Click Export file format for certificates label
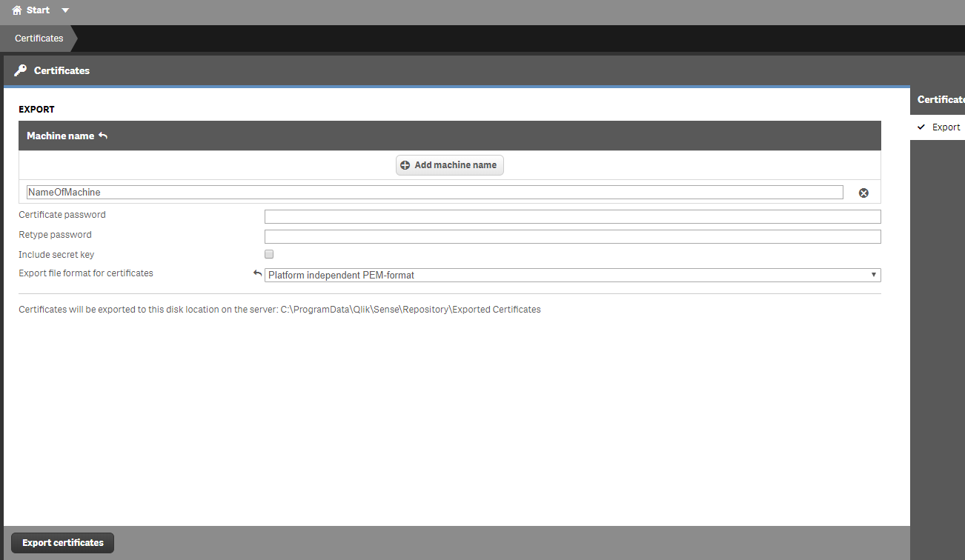Screen dimensions: 965x560 [86, 273]
